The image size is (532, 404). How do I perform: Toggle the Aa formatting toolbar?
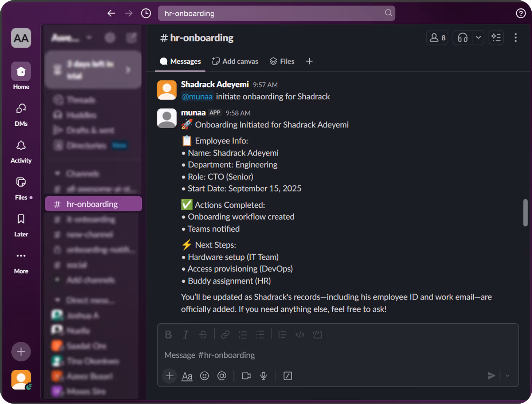point(187,376)
